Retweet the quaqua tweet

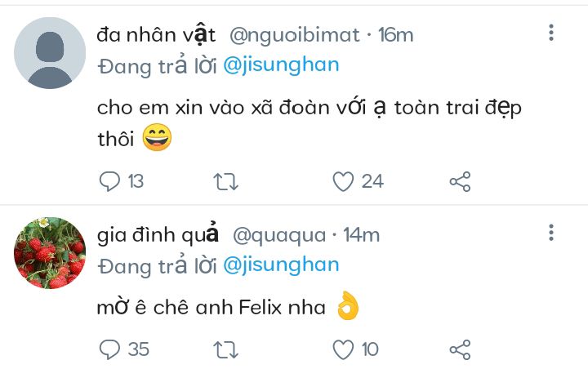[225, 349]
